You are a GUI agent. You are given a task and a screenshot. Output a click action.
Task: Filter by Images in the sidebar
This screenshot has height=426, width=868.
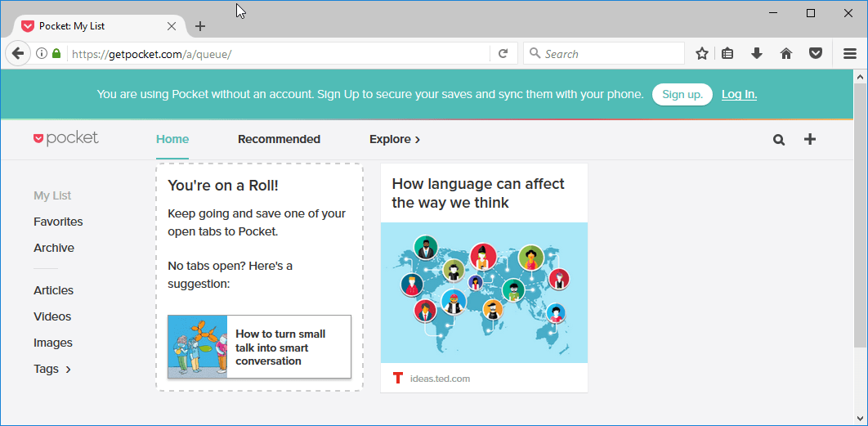52,343
